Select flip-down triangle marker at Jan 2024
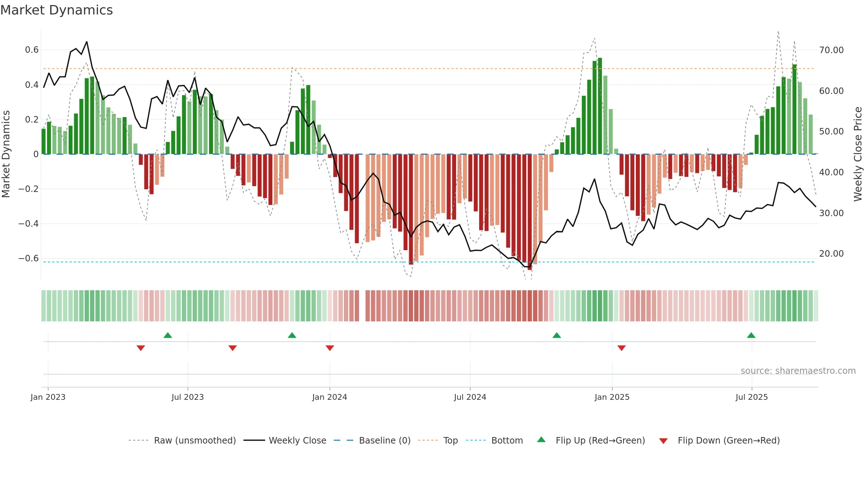Image resolution: width=868 pixels, height=488 pixels. [x=330, y=348]
